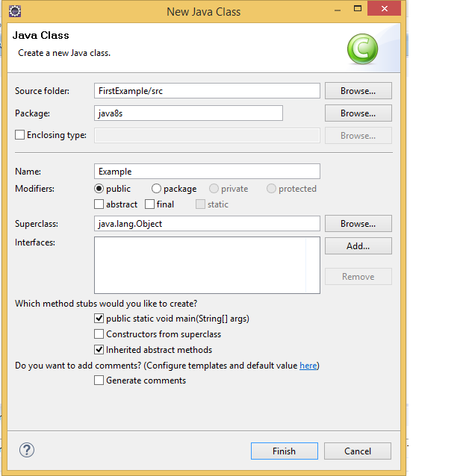Click the disabled Enclosing type text field
This screenshot has width=466, height=476.
coord(207,135)
